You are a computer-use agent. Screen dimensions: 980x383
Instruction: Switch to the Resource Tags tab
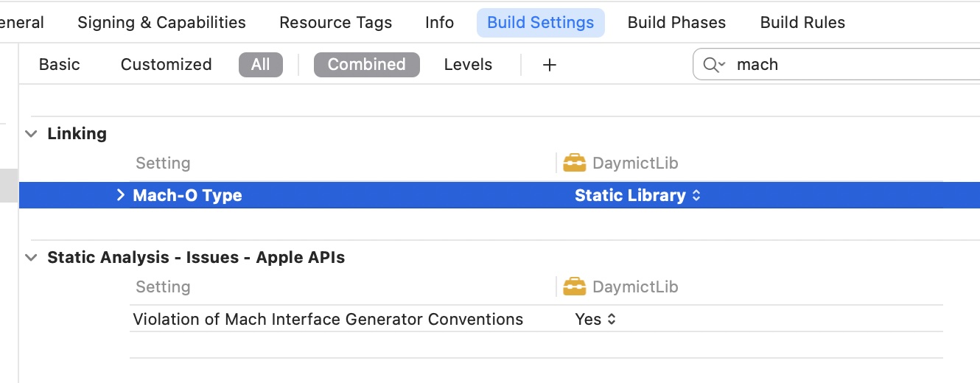click(336, 23)
